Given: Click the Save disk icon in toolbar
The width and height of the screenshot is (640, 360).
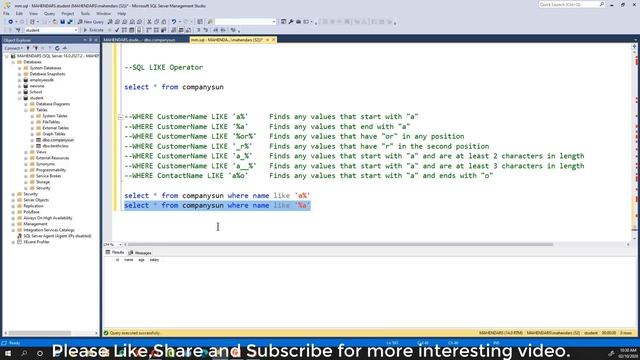Looking at the screenshot, I should tap(63, 22).
